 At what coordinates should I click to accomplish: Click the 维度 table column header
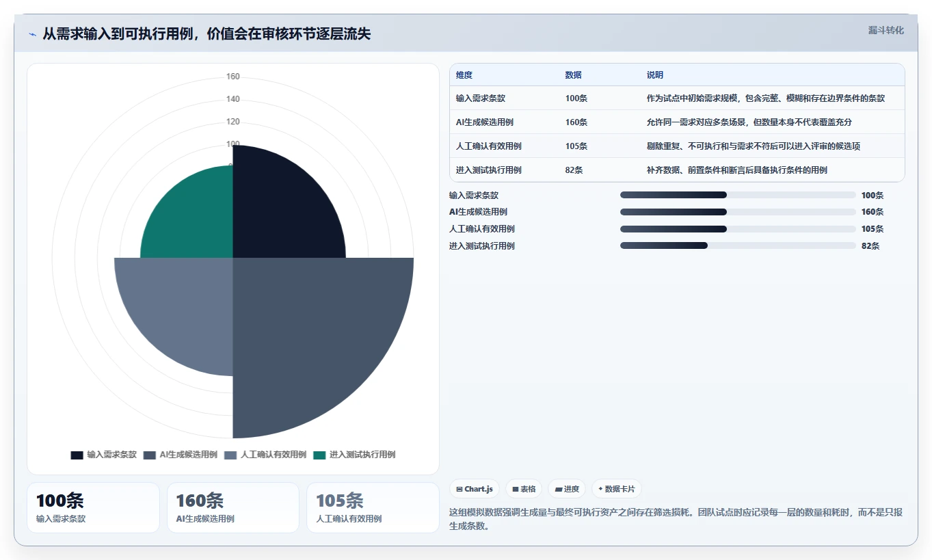click(x=464, y=75)
